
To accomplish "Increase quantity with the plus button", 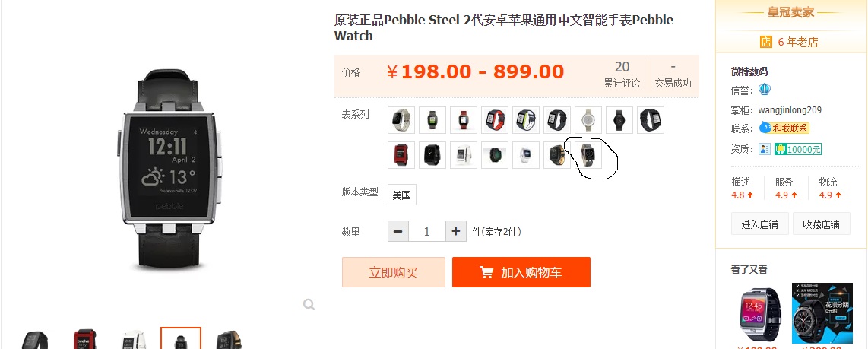I will pyautogui.click(x=455, y=232).
